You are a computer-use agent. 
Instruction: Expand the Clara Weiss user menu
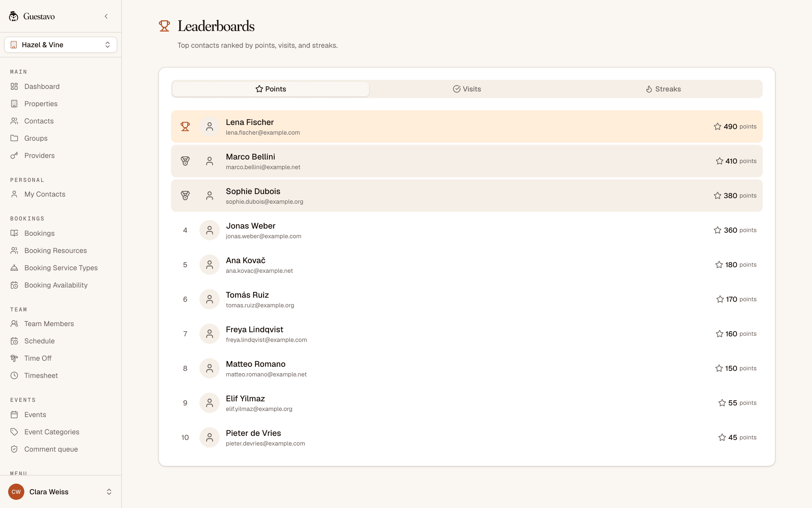point(60,491)
